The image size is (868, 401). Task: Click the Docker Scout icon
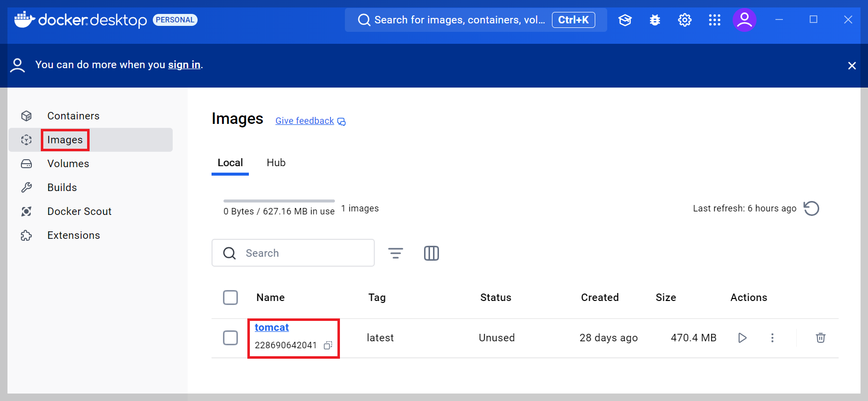26,211
